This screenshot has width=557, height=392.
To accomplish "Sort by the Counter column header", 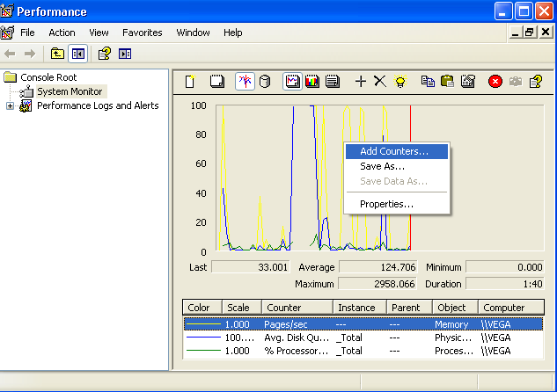I will point(297,308).
